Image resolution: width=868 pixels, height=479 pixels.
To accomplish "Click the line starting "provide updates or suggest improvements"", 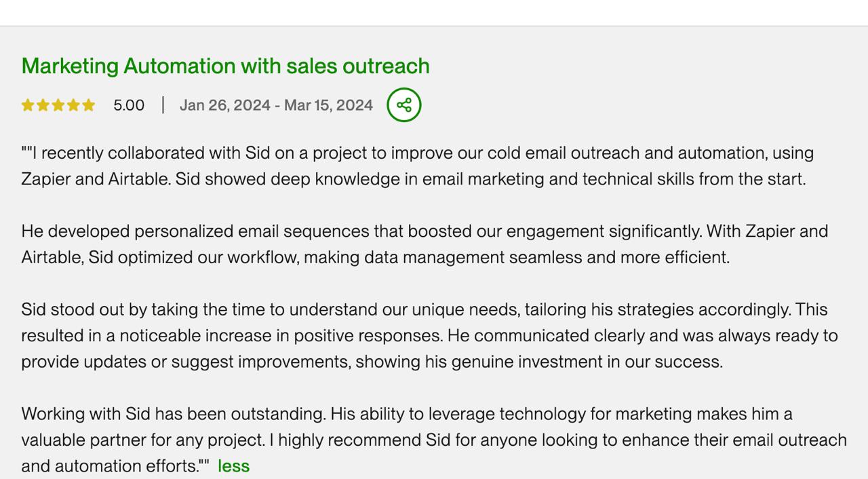I will click(372, 362).
